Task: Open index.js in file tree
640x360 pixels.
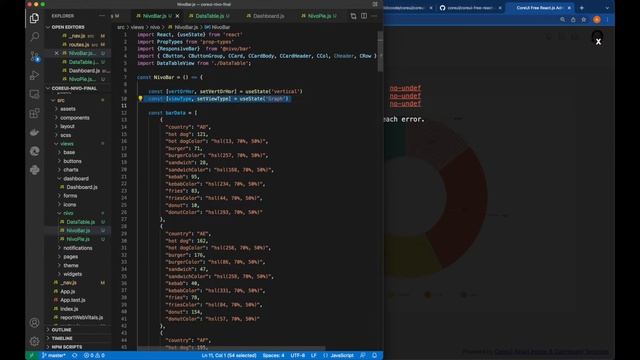Action: tap(69, 309)
